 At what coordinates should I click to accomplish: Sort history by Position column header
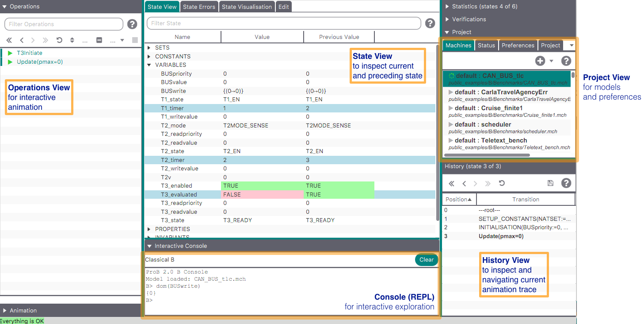(x=459, y=200)
